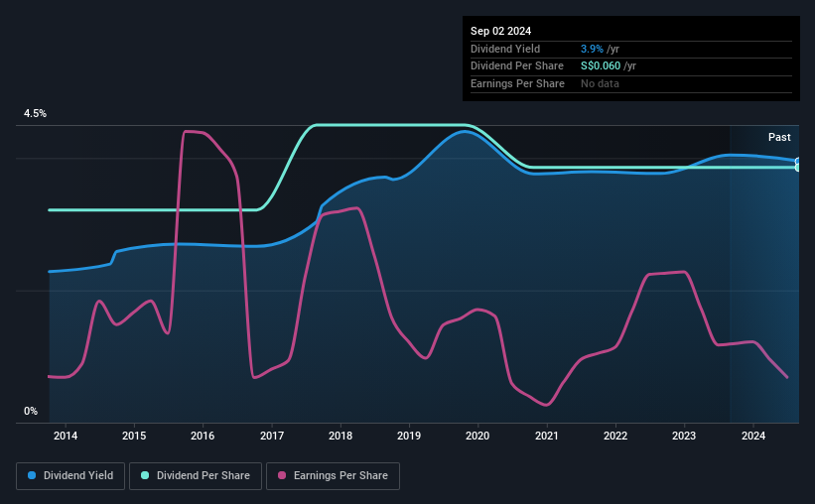Screen dimensions: 815x504
Task: Click the Dividend Yield endpoint marker at chart right edge
Action: pyautogui.click(x=798, y=161)
